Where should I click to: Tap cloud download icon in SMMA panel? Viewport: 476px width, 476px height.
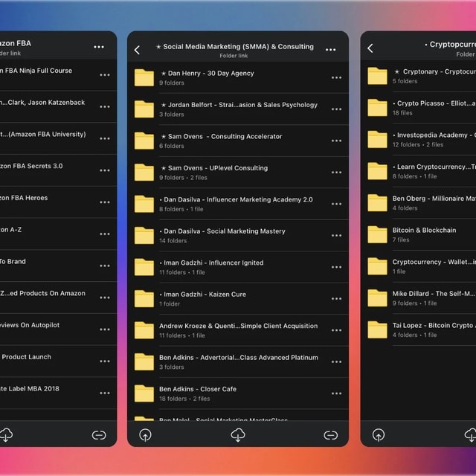[x=238, y=435]
